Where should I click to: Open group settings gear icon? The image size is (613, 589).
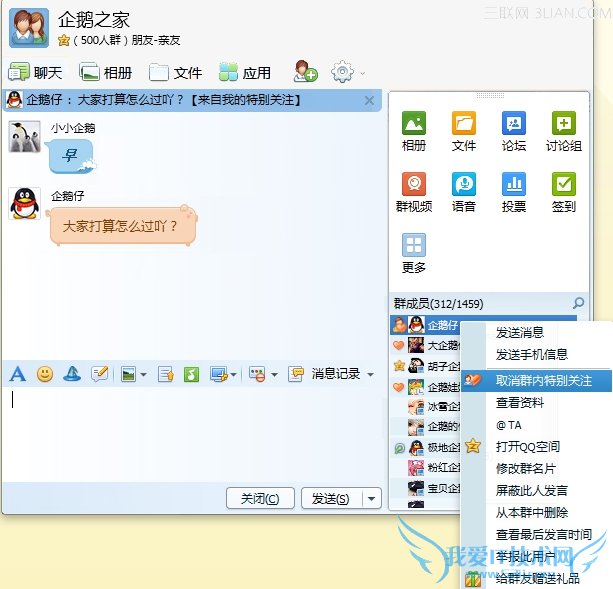pos(342,72)
